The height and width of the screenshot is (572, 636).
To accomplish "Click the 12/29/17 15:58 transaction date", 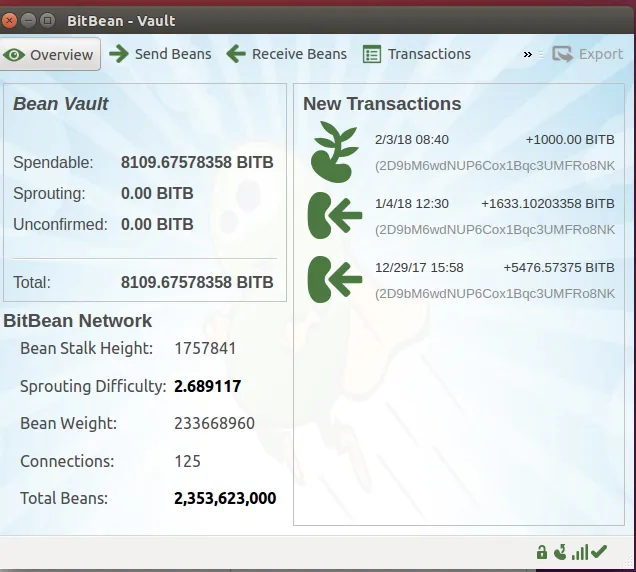I will (x=419, y=267).
